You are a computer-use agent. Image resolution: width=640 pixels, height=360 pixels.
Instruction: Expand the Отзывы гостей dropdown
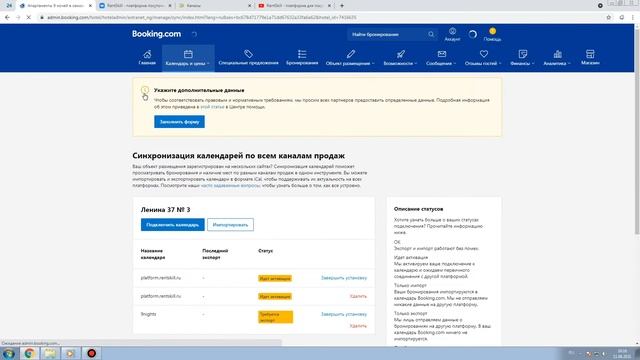coord(483,58)
